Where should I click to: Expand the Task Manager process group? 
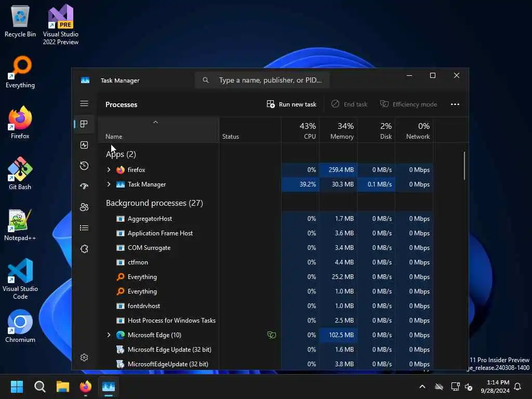point(109,184)
